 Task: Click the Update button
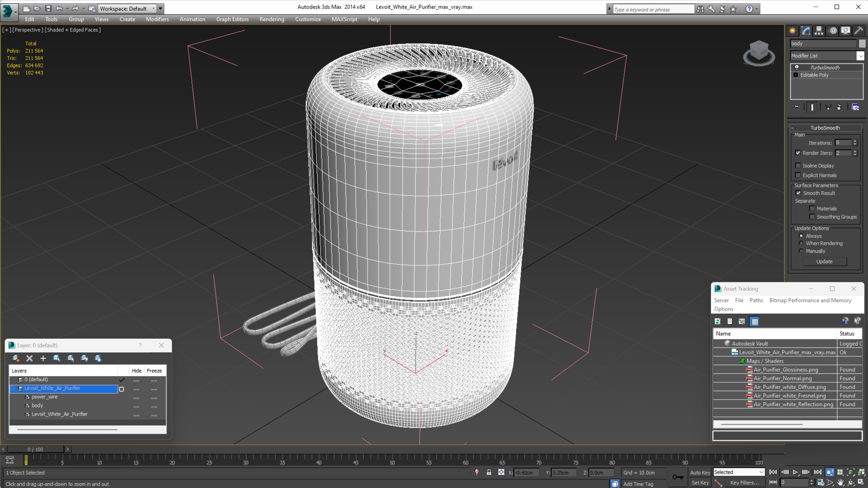point(824,261)
